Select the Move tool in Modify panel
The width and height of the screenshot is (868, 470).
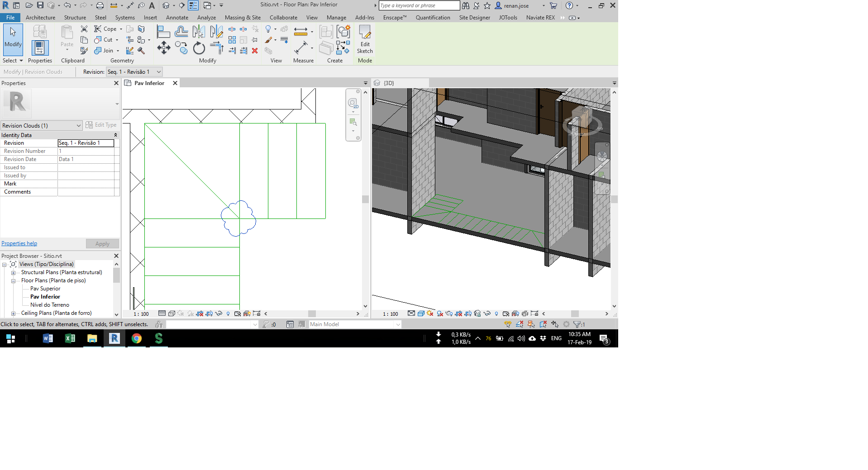[164, 47]
